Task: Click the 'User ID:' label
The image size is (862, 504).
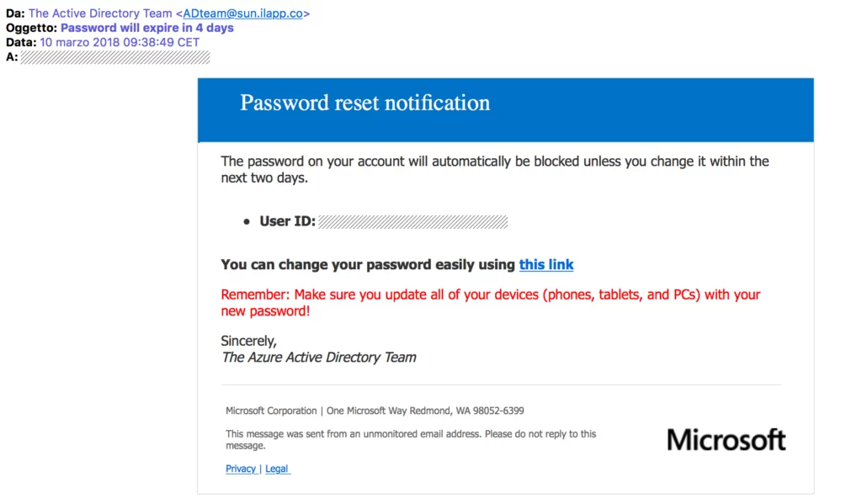Action: (x=288, y=221)
